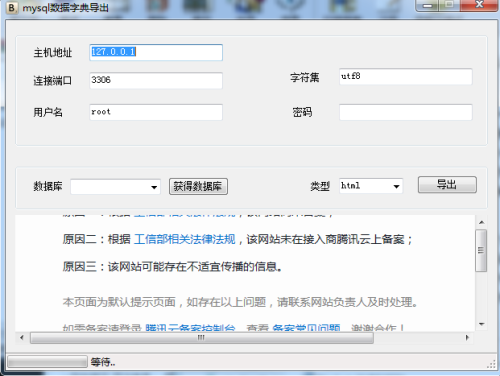Click the vertical scrollbar up arrow
Screen dimensions: 500x376
pos(481,222)
